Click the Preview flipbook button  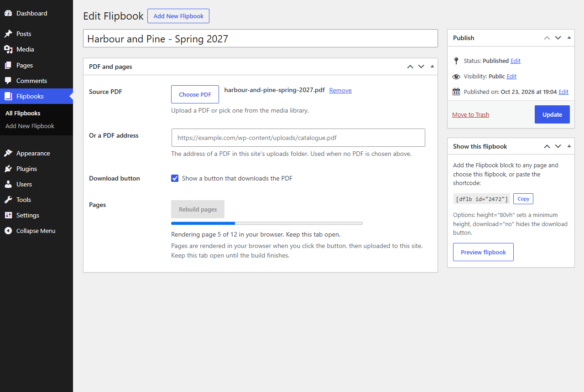click(x=483, y=252)
